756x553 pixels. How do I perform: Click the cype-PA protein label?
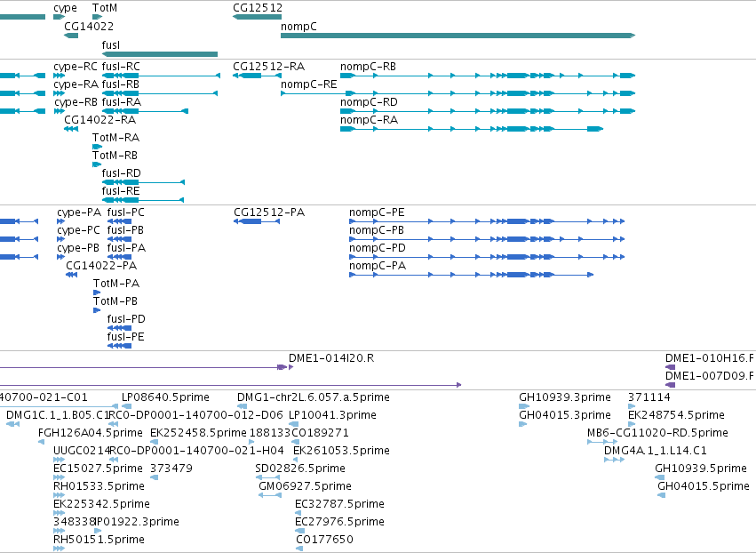click(x=79, y=212)
